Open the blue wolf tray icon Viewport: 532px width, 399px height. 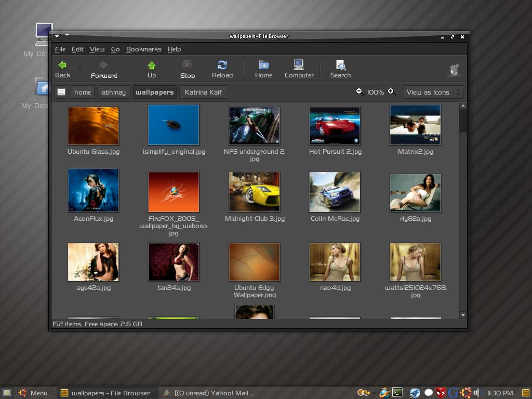tap(415, 393)
